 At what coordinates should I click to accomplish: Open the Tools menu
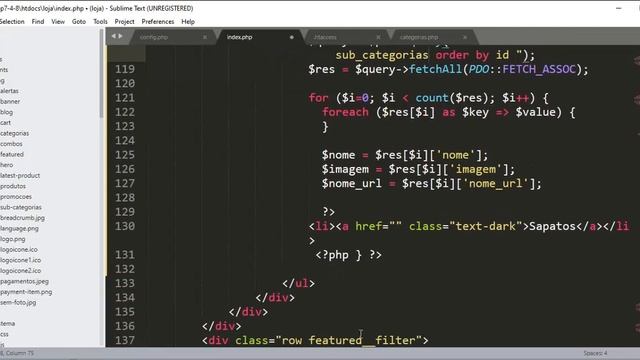[100, 22]
